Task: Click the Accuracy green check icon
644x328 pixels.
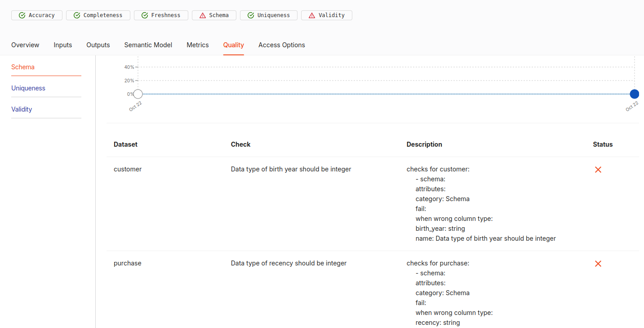Action: (22, 15)
